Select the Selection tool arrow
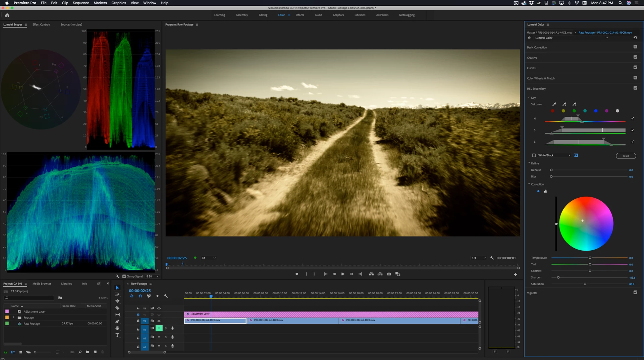The height and width of the screenshot is (360, 644). 117,288
